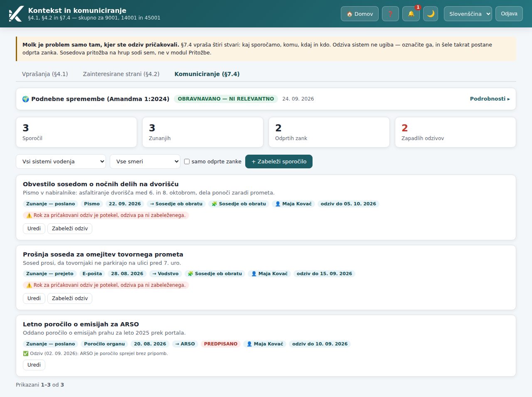Click the 'Pismo' channel tag
The height and width of the screenshot is (397, 532).
point(92,204)
